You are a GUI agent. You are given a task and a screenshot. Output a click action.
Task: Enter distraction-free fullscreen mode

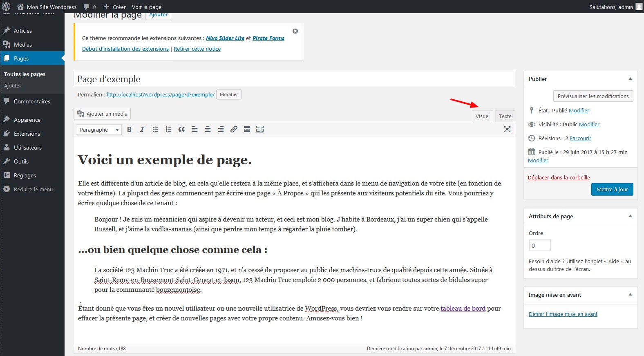click(x=507, y=129)
